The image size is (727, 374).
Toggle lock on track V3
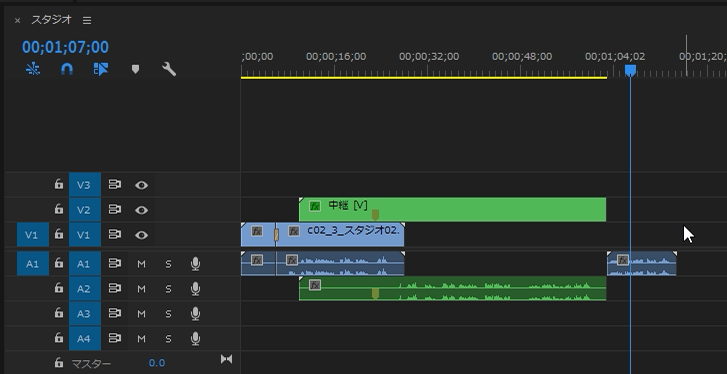coord(58,184)
